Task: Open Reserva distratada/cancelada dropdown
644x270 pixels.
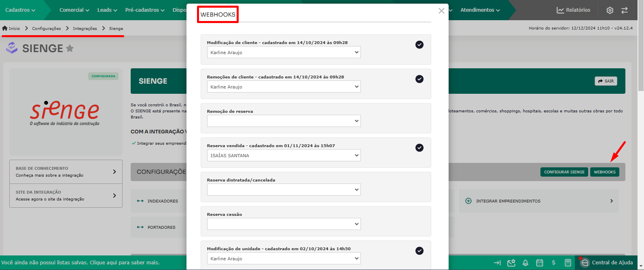Action: tap(284, 190)
